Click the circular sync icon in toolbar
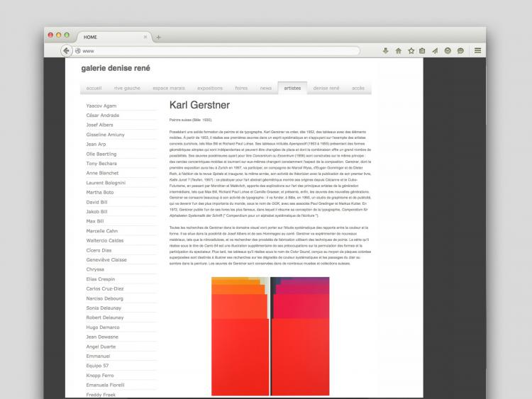This screenshot has width=532, height=399. point(448,51)
